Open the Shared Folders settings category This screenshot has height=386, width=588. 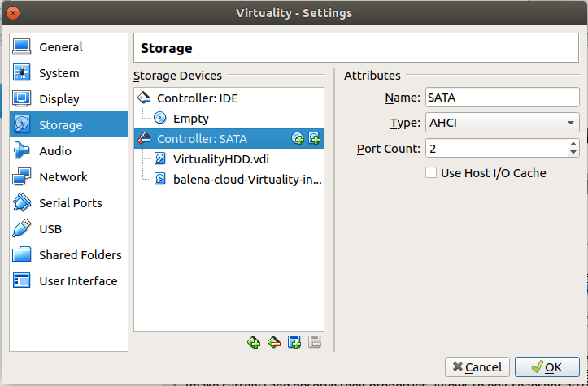pyautogui.click(x=68, y=255)
